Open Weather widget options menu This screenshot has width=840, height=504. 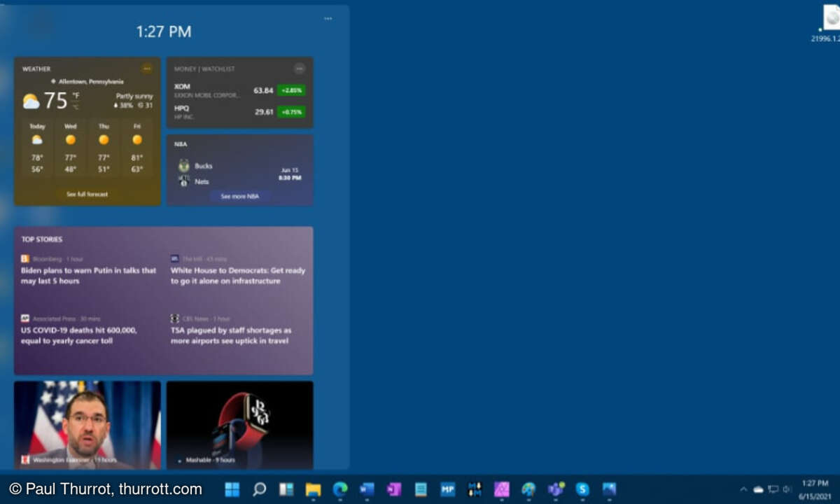pos(147,69)
